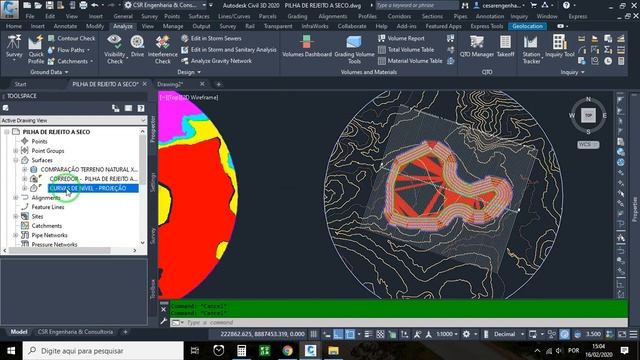Open the Active Drawing View dropdown
Viewport: 640px width, 360px height.
click(73, 120)
